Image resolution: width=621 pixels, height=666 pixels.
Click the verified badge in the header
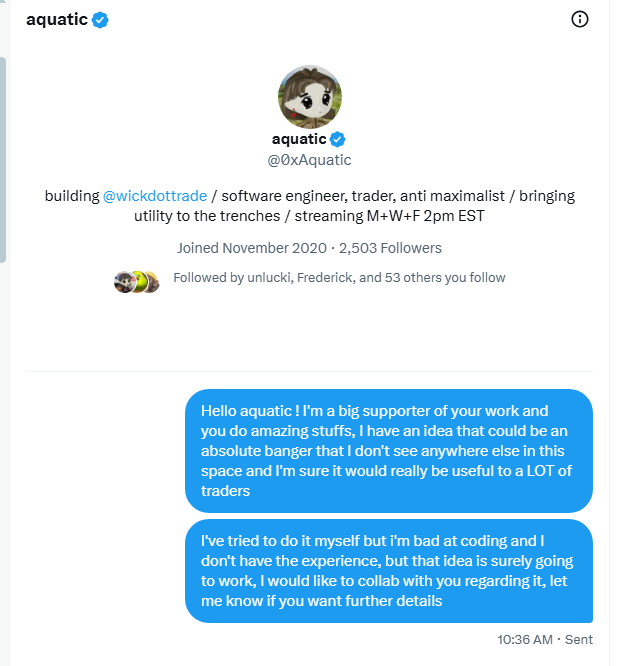coord(100,20)
